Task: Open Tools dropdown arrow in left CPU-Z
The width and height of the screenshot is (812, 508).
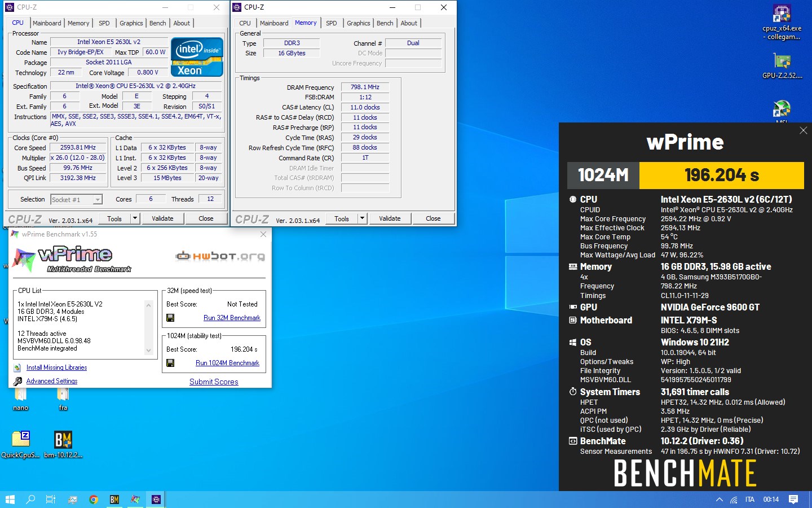Action: click(x=135, y=218)
